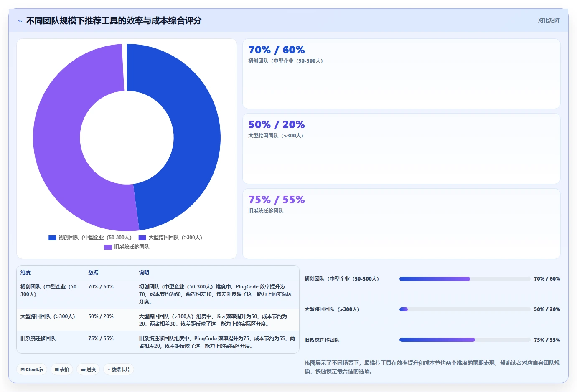Click progress bar for 大型跨国团队（>300人）
Screen dimensions: 577x392
(x=465, y=309)
